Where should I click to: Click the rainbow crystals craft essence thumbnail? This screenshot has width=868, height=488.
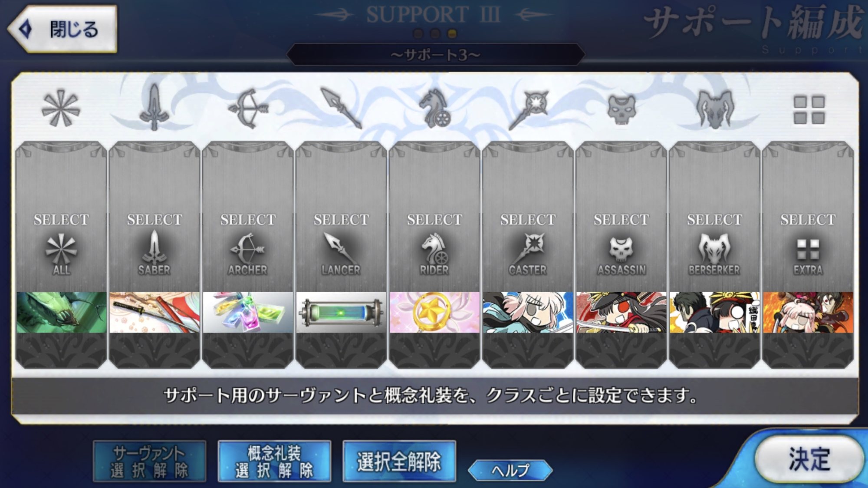248,313
